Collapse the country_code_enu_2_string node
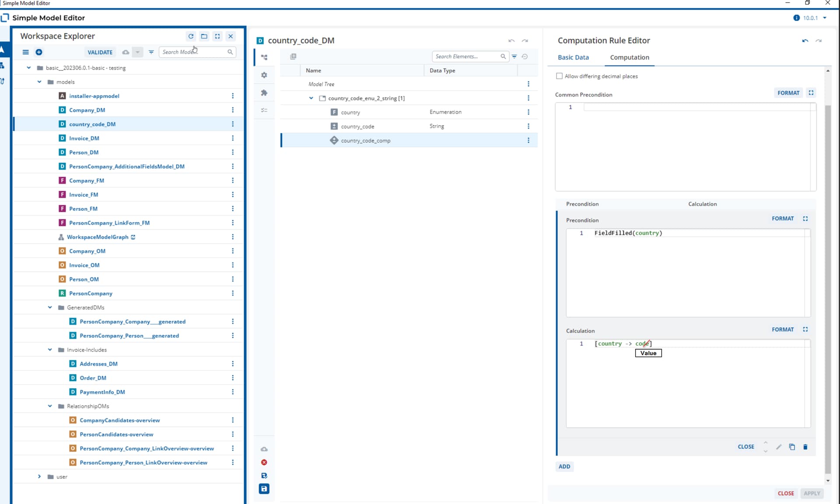This screenshot has height=504, width=840. pos(311,98)
